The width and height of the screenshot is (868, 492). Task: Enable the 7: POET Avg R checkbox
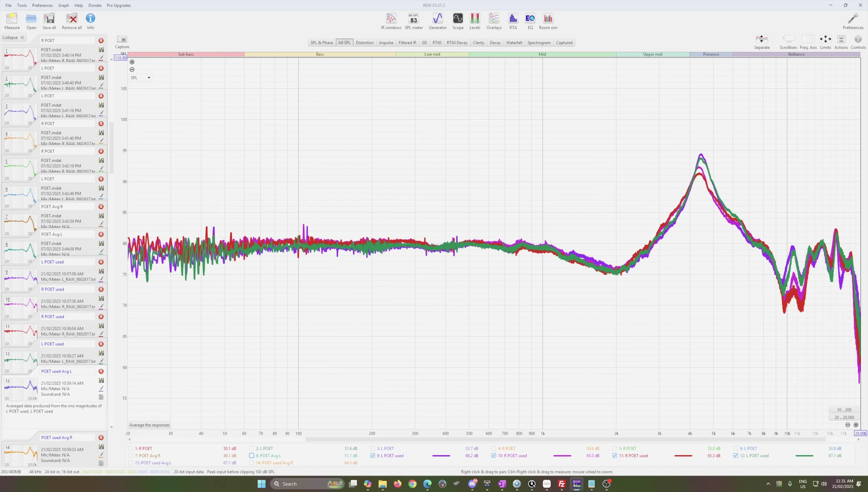click(x=131, y=455)
